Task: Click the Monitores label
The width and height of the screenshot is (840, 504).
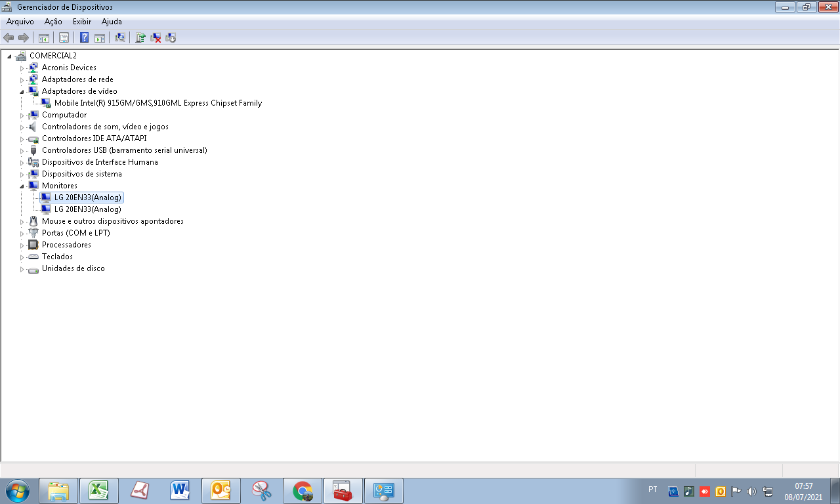Action: tap(60, 186)
